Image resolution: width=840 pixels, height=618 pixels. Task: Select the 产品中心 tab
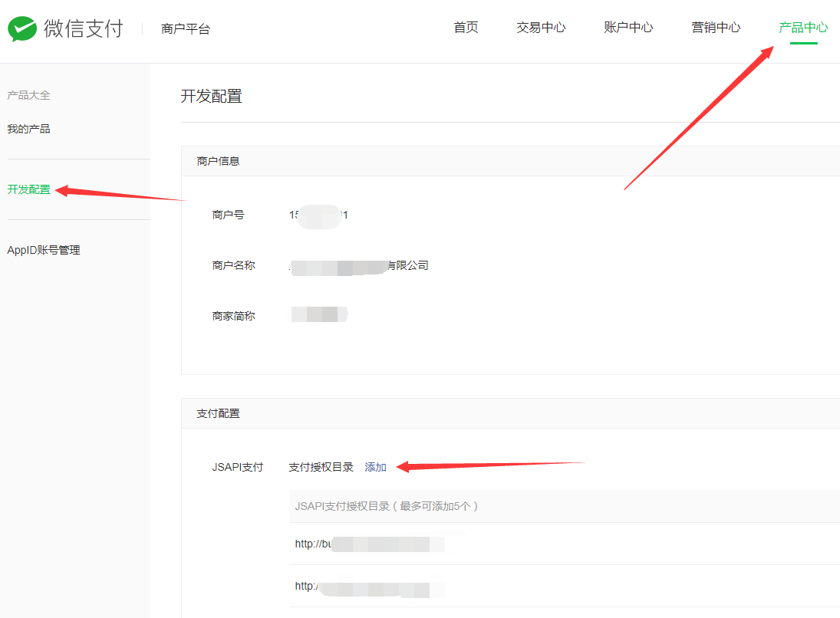click(803, 28)
